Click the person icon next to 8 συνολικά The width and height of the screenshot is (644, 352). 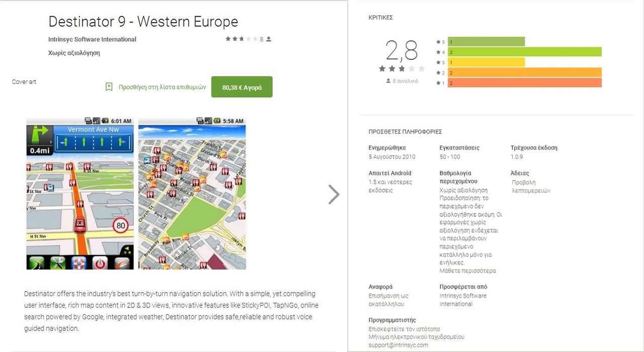[388, 81]
